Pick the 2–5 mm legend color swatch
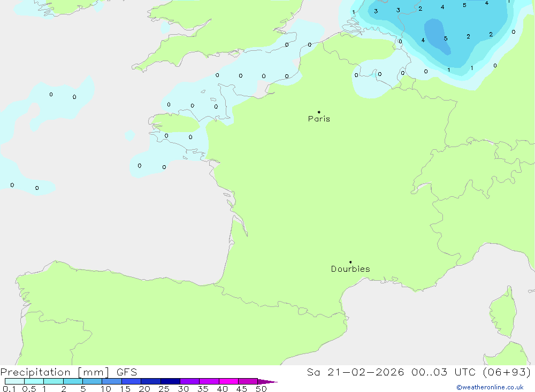This screenshot has width=535, height=392. pyautogui.click(x=73, y=381)
